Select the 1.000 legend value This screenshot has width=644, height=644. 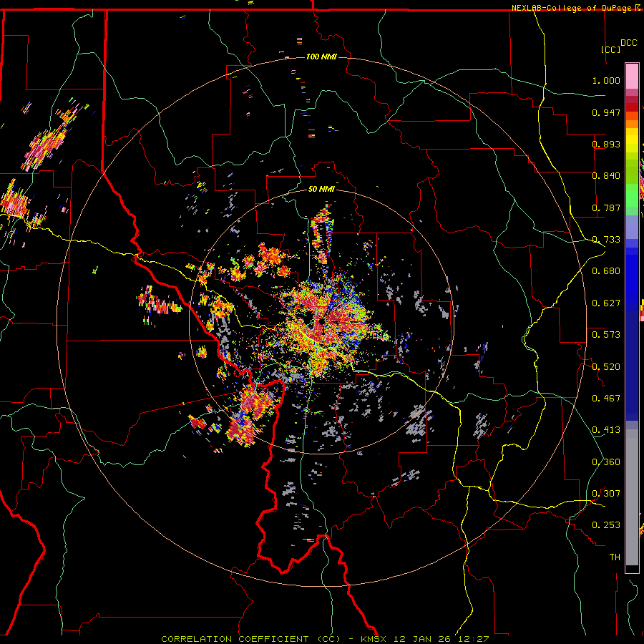(x=606, y=80)
